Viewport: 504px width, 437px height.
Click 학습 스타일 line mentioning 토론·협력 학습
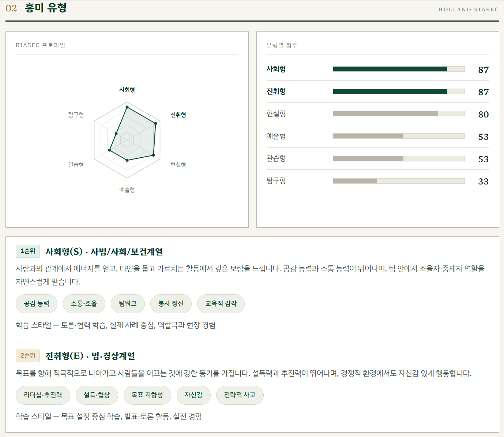click(116, 325)
